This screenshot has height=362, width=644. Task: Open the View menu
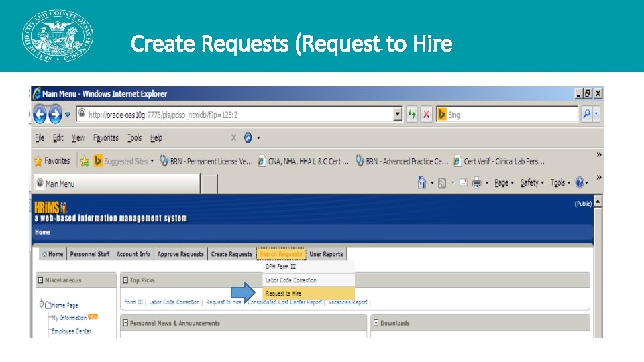(x=78, y=138)
